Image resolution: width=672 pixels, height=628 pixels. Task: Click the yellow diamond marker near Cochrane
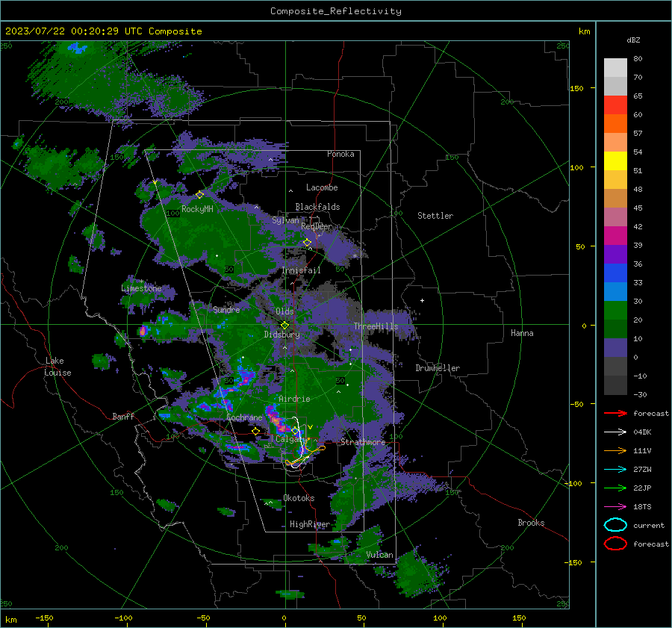(x=256, y=432)
